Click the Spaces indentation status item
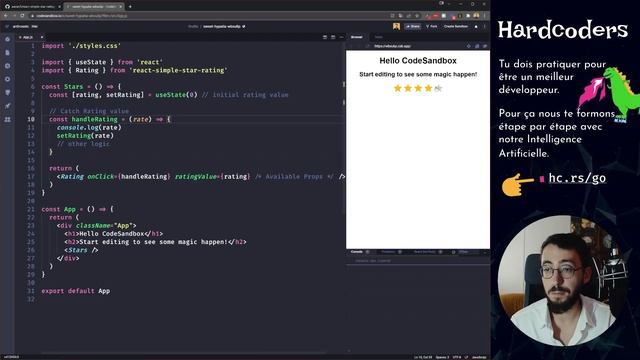Screen dimensions: 640x360 [x=442, y=357]
